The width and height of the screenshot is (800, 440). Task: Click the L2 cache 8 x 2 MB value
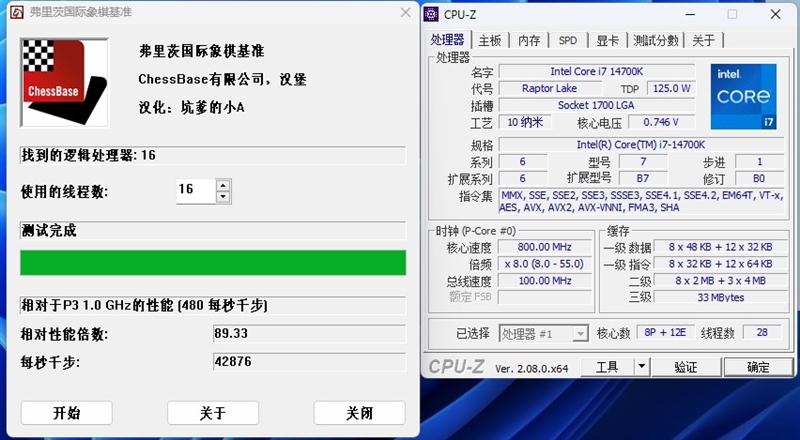(x=720, y=281)
